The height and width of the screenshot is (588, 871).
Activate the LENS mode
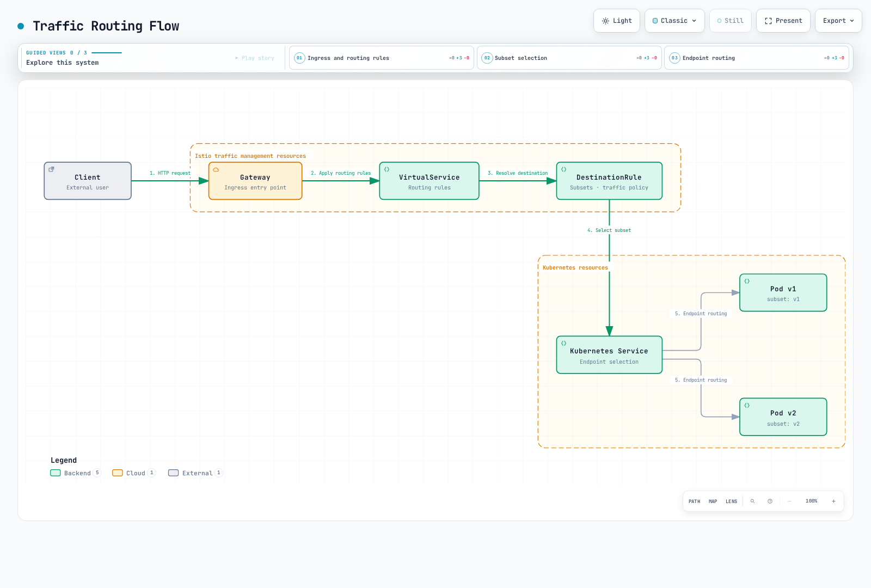[732, 501]
